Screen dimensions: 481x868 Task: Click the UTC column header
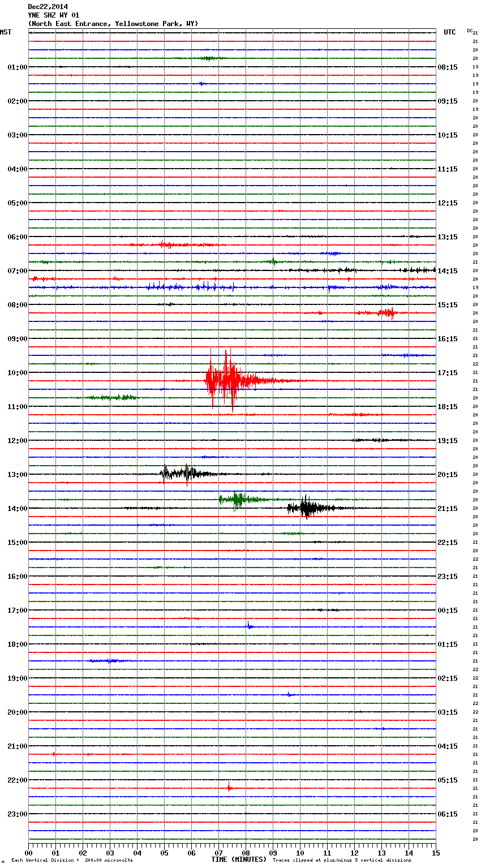(x=450, y=32)
